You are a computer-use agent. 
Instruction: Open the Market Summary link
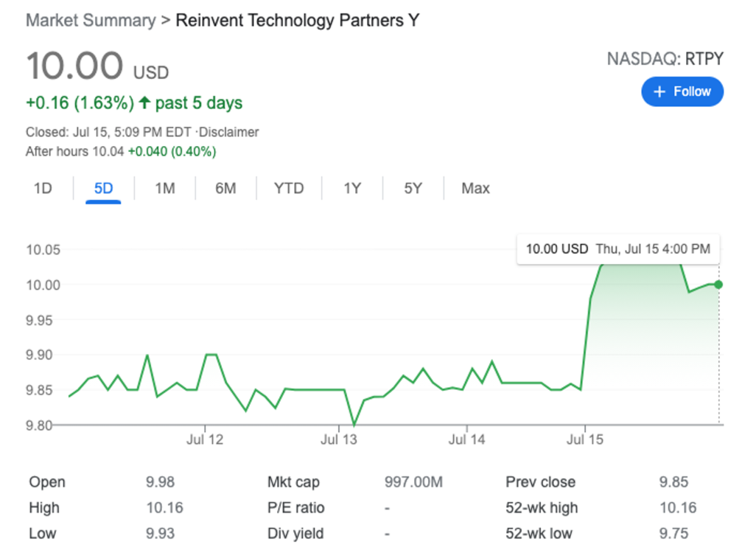pyautogui.click(x=90, y=20)
